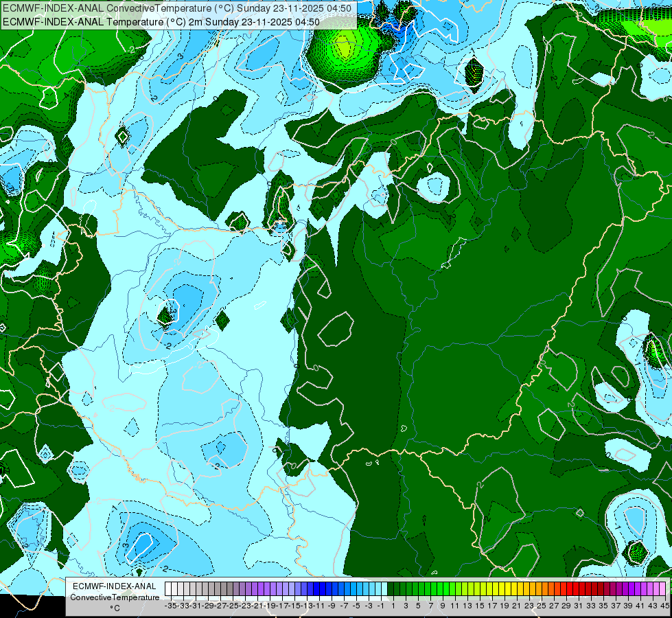
Task: Click the 5 scale value
Action: click(x=418, y=606)
